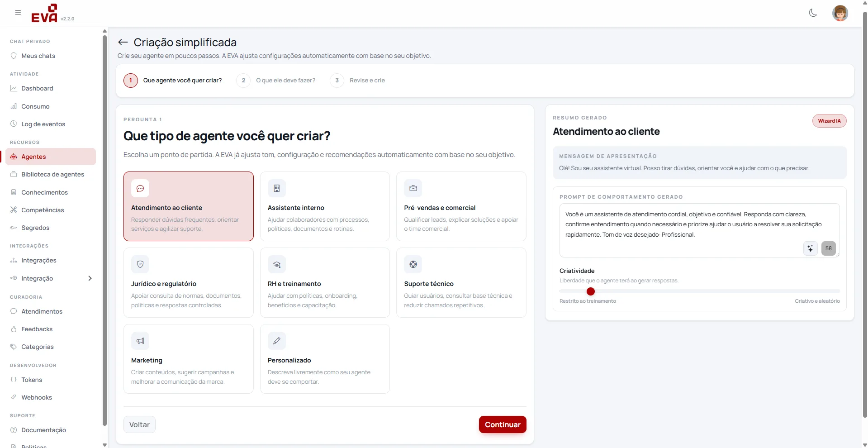The width and height of the screenshot is (868, 448).
Task: Jump to step 3 Revise e crie
Action: [357, 81]
